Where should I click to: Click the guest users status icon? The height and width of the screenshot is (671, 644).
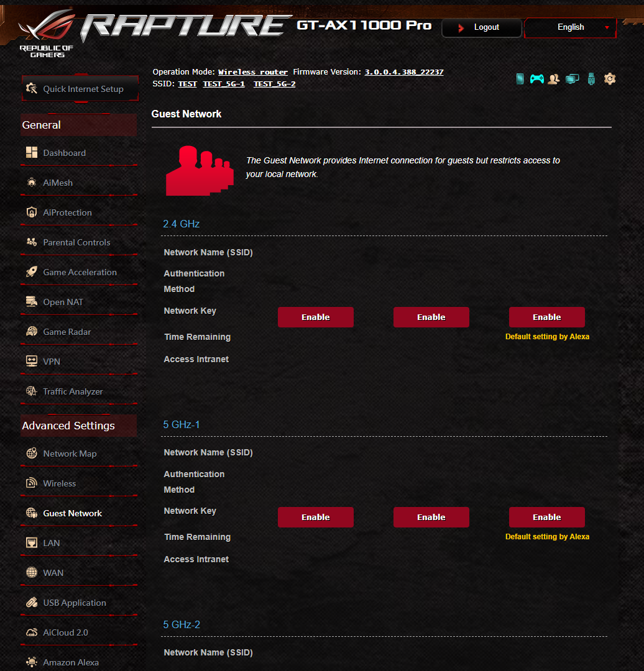point(554,79)
